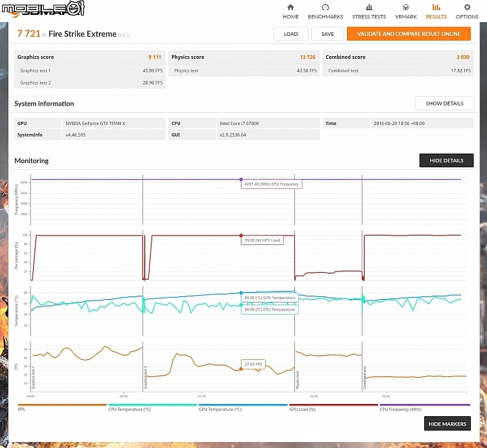487x448 pixels.
Task: Click the GPU Load red marker dot
Action: pos(241,236)
